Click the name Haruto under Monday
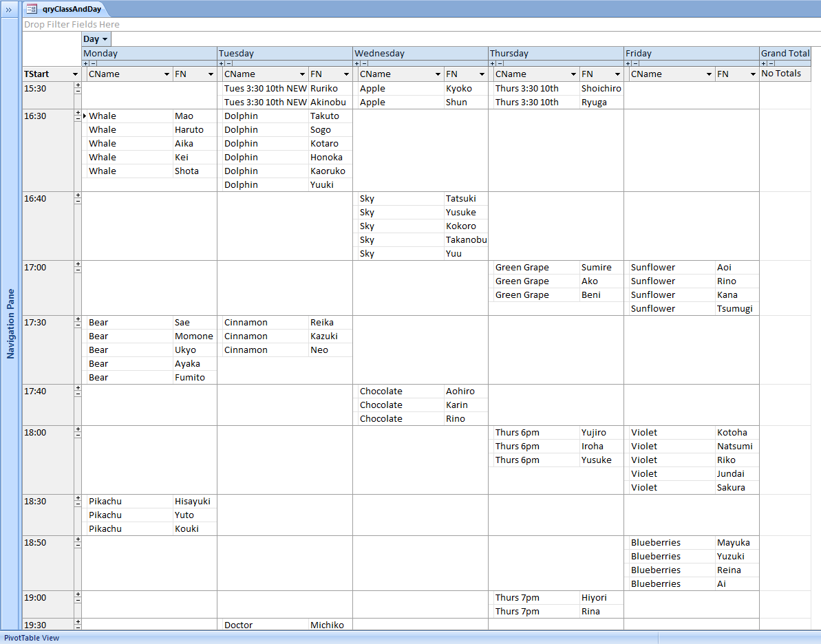The width and height of the screenshot is (821, 644). [x=189, y=130]
